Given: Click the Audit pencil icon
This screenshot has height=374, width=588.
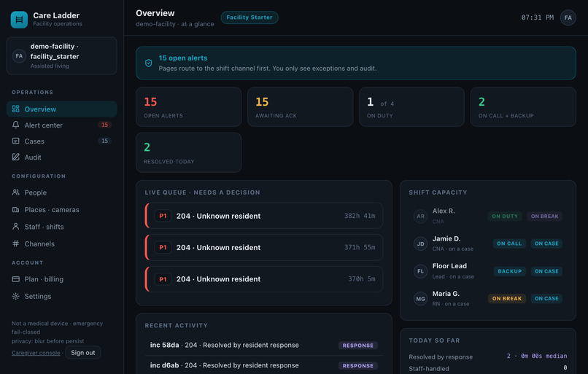Looking at the screenshot, I should pyautogui.click(x=16, y=157).
